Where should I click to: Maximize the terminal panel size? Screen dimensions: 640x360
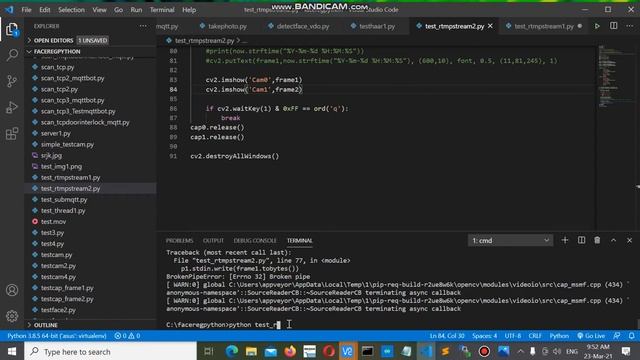613,240
